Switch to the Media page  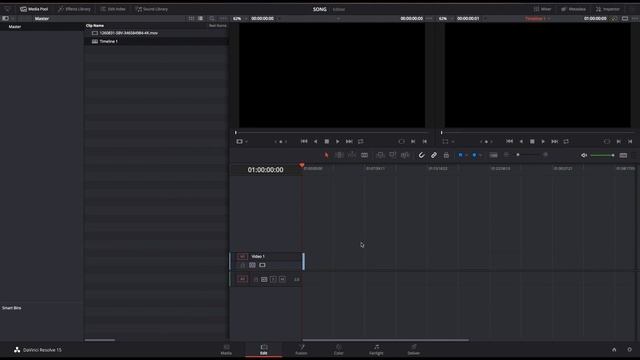pyautogui.click(x=226, y=350)
